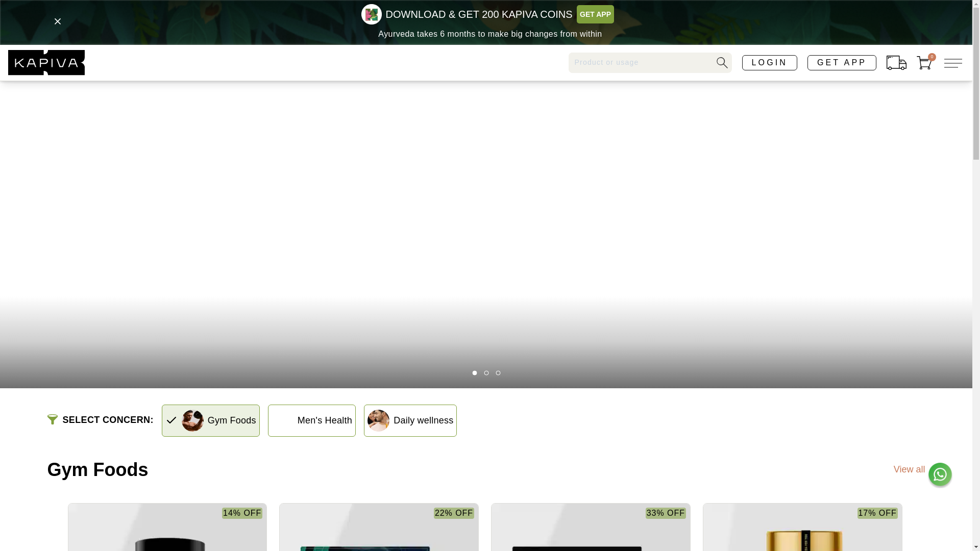Go to the first carousel slide dot

pos(475,373)
